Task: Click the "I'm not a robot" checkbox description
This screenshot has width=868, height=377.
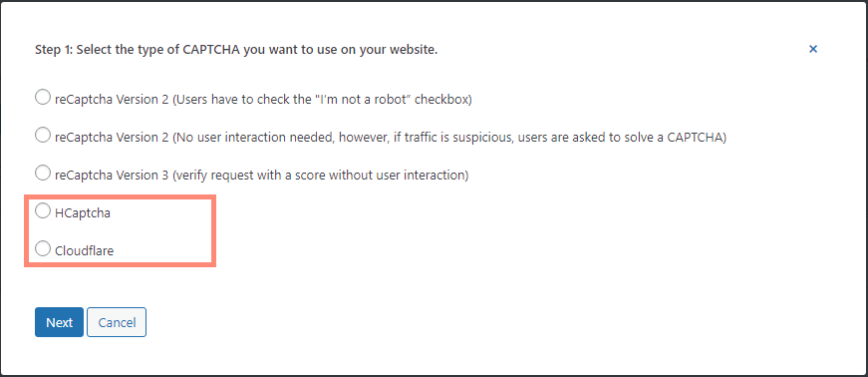Action: point(322,100)
